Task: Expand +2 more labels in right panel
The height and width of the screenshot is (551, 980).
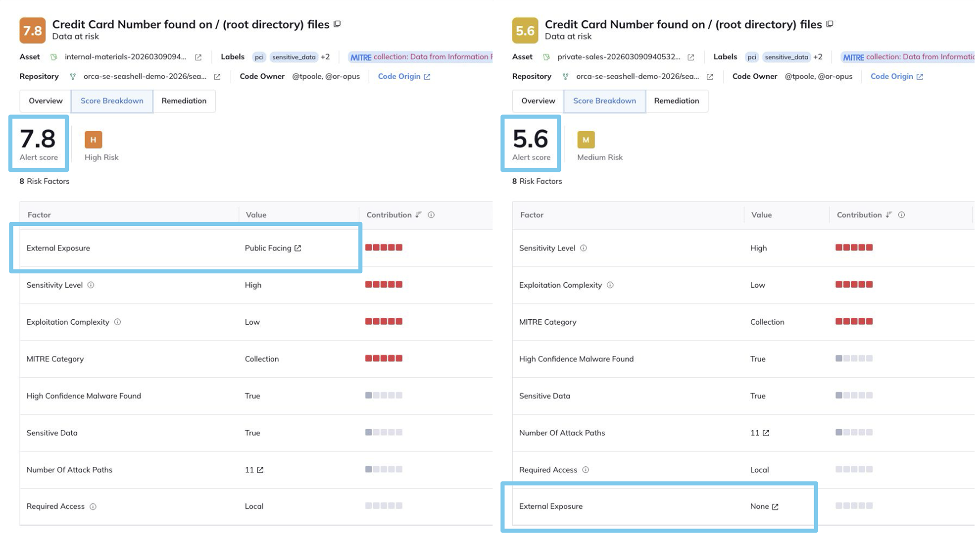Action: point(818,57)
